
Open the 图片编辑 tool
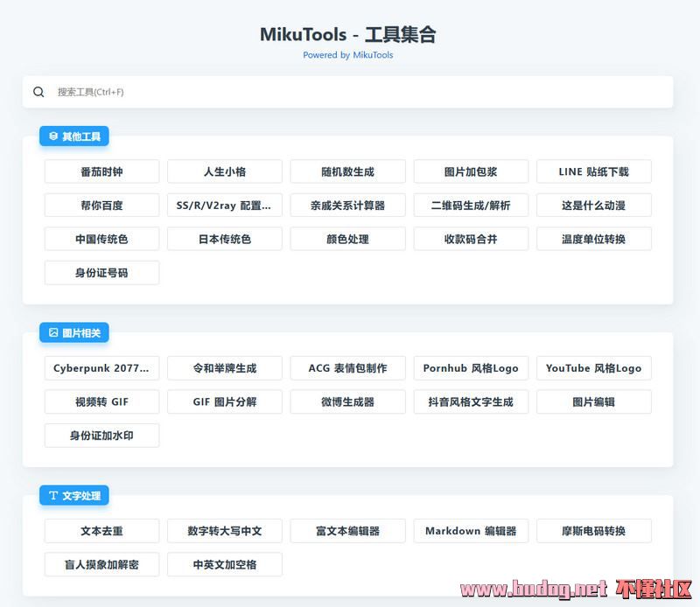pos(593,402)
